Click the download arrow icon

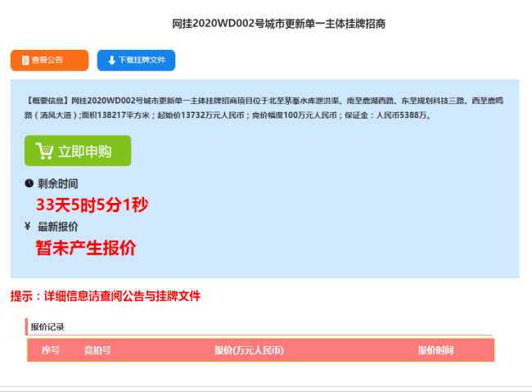pos(111,61)
